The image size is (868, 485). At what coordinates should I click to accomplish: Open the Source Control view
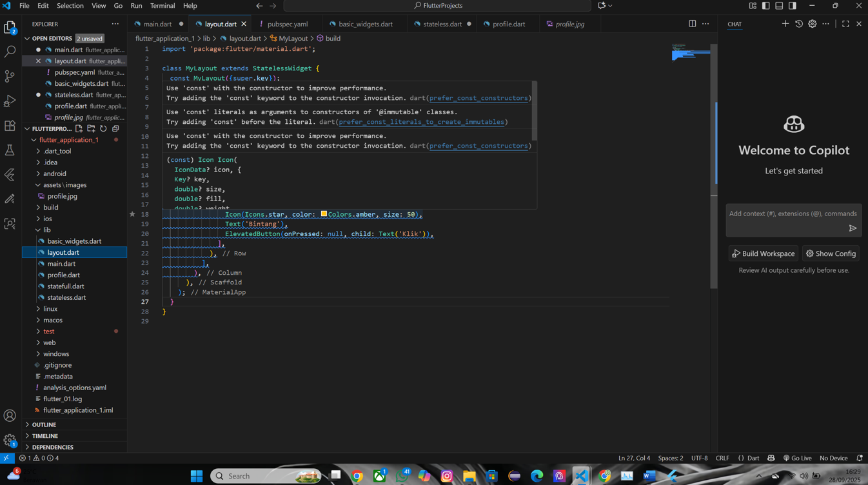pos(10,76)
